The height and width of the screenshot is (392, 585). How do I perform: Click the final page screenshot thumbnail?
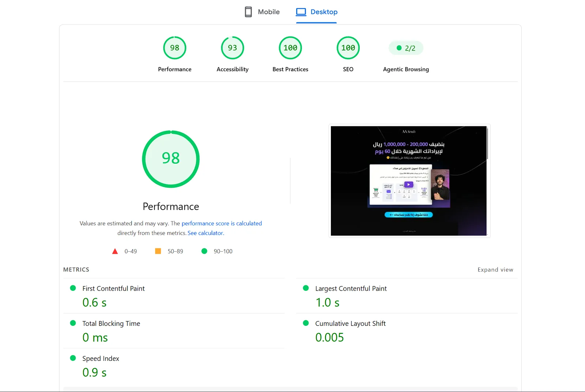coord(409,181)
